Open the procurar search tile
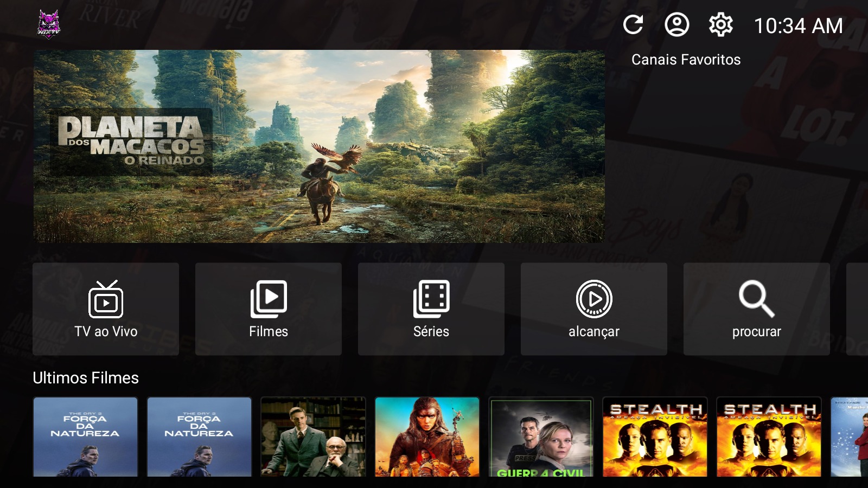 (x=757, y=309)
